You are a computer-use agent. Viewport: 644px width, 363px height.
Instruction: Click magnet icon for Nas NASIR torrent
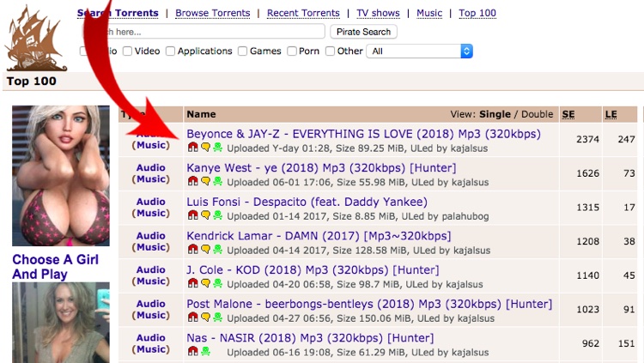tap(192, 352)
